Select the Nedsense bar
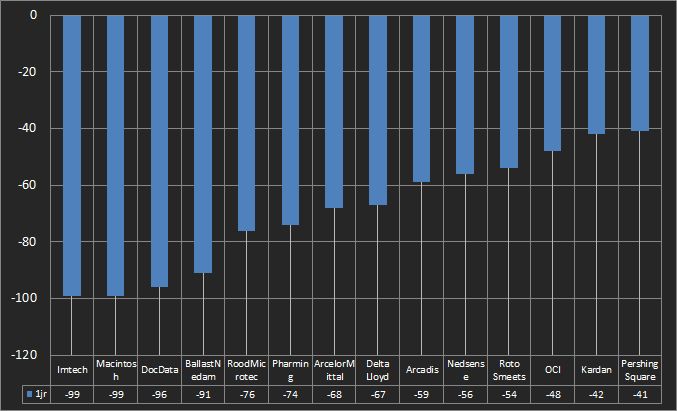677x411 pixels. pyautogui.click(x=465, y=95)
